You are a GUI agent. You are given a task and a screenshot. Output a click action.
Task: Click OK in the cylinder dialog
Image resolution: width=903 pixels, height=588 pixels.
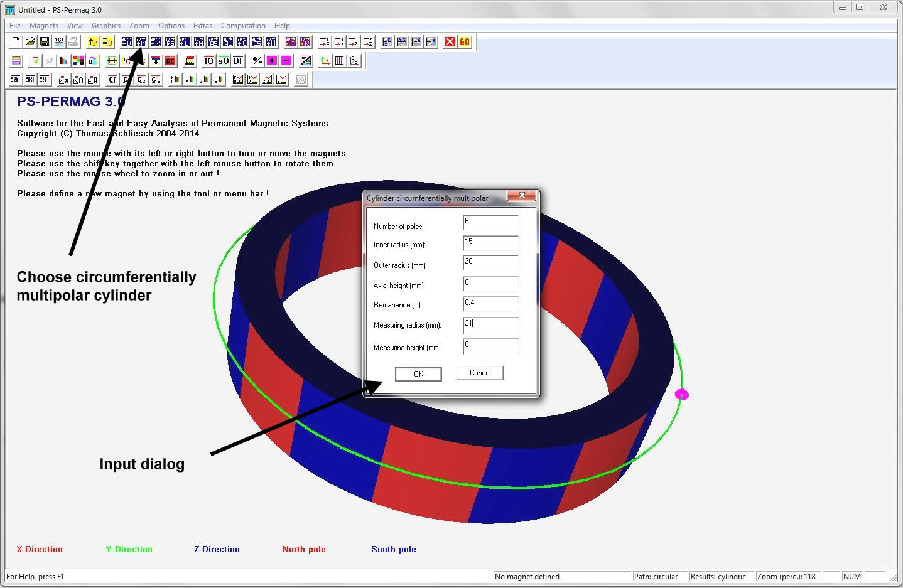point(418,374)
